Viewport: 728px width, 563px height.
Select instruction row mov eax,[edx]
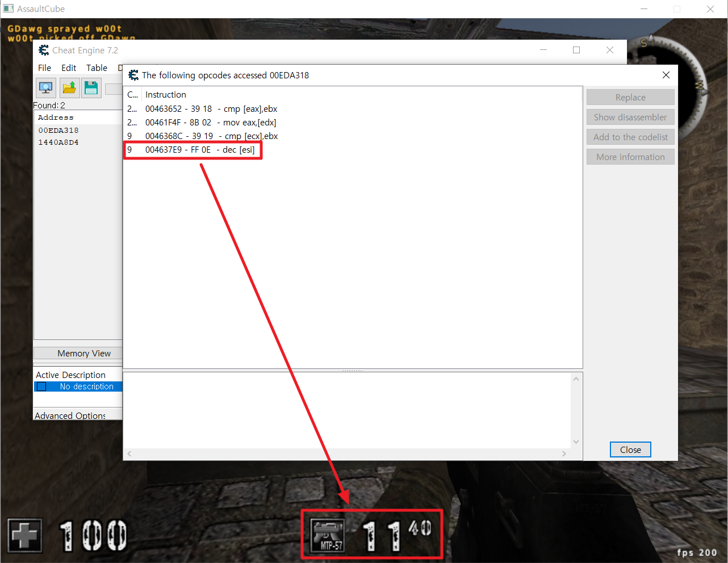tap(353, 123)
